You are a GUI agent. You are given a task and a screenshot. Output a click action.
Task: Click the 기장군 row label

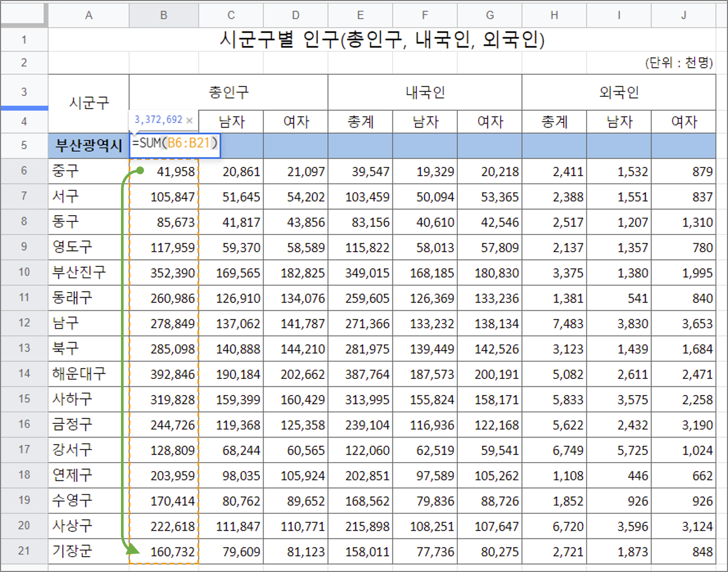point(89,551)
